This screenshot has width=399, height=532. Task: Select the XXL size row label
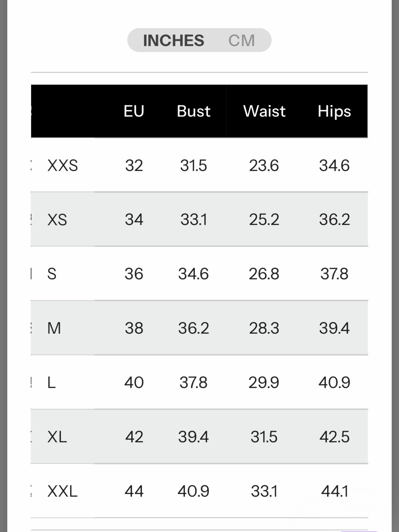coord(62,491)
